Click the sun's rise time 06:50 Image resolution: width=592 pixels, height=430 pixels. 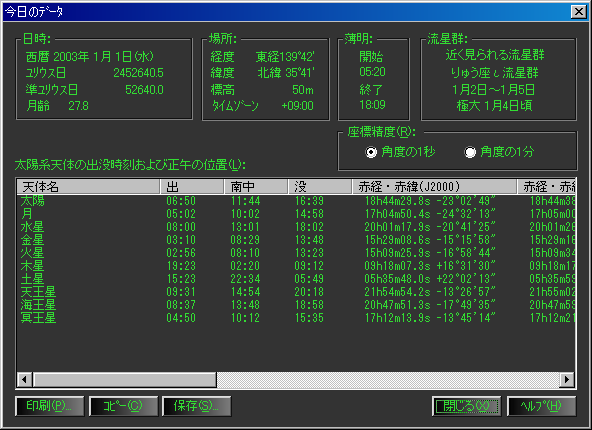(x=181, y=201)
